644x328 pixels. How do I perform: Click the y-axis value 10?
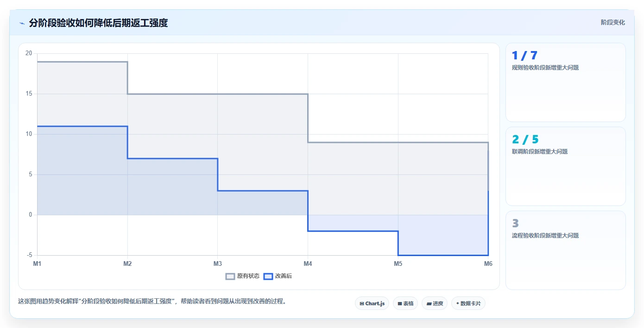pyautogui.click(x=29, y=134)
